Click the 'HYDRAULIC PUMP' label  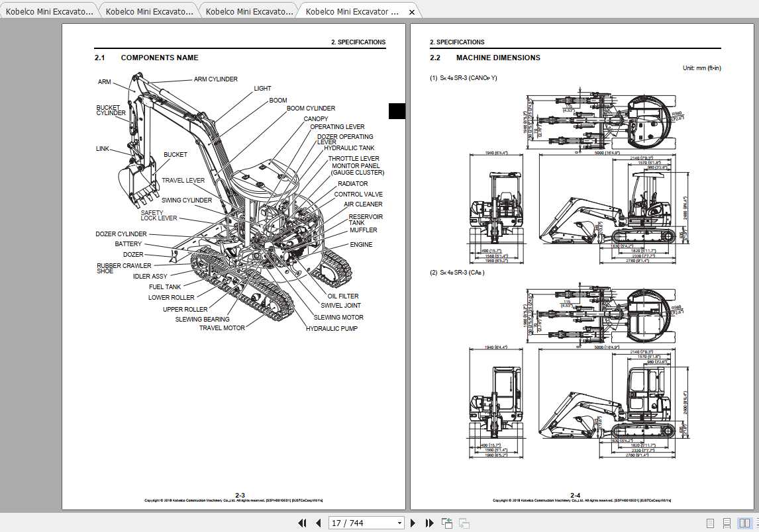[x=332, y=328]
